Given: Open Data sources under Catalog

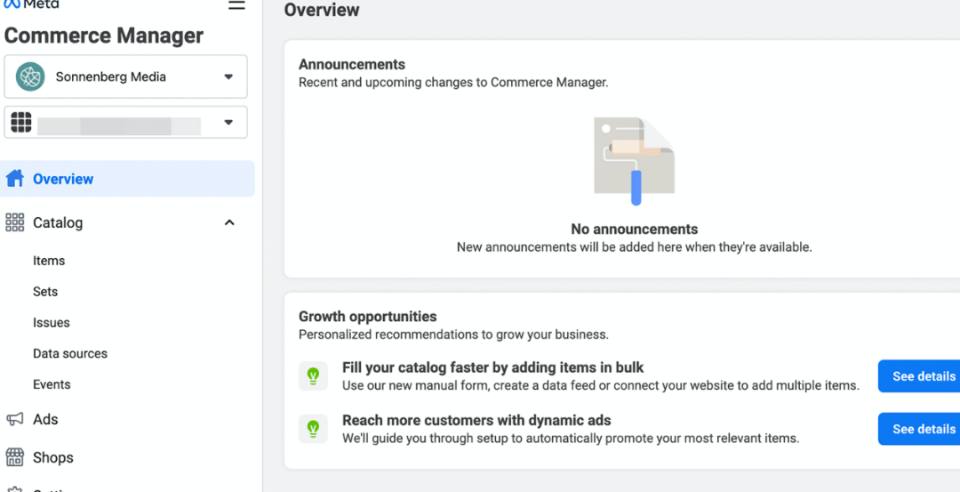Looking at the screenshot, I should 70,354.
